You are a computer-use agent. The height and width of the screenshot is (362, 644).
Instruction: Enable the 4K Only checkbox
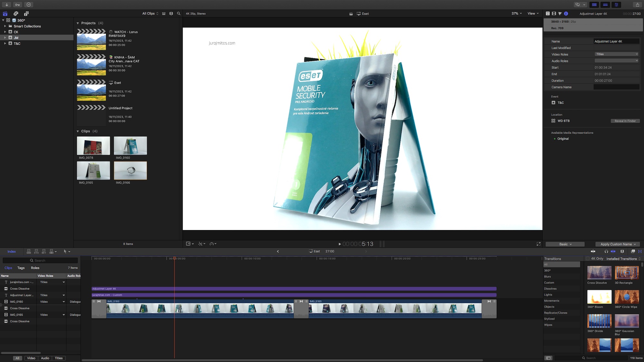pos(588,259)
